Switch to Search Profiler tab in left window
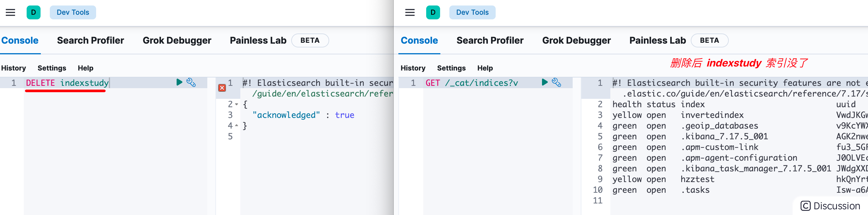868x215 pixels. click(90, 40)
